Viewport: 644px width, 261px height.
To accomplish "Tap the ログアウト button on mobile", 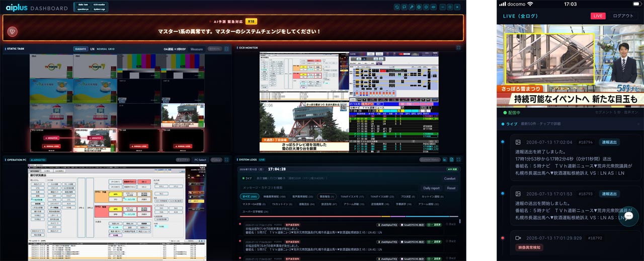I will [623, 16].
